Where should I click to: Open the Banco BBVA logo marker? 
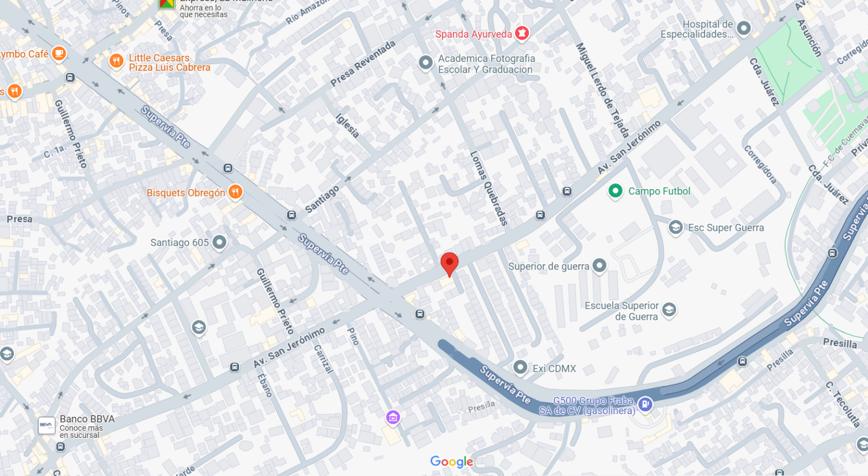pos(47,426)
